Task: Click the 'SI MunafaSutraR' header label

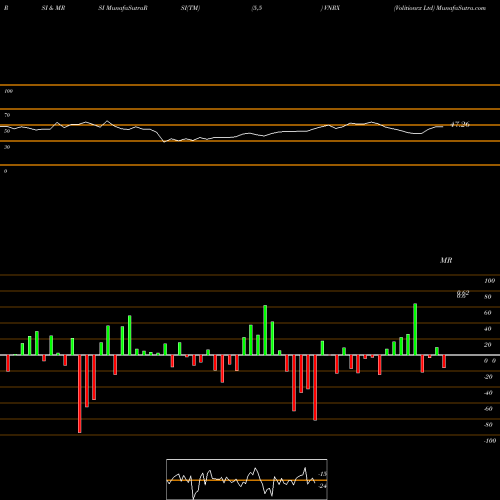Action: (x=123, y=8)
